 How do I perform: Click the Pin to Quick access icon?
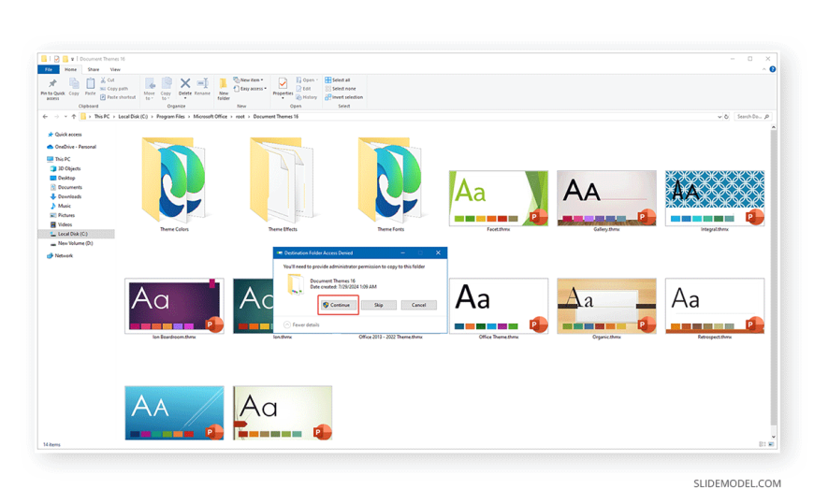click(x=52, y=83)
